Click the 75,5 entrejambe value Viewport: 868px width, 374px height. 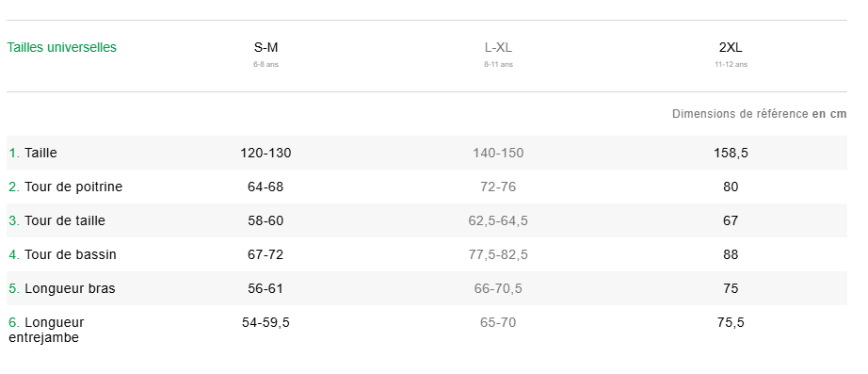[x=731, y=322]
